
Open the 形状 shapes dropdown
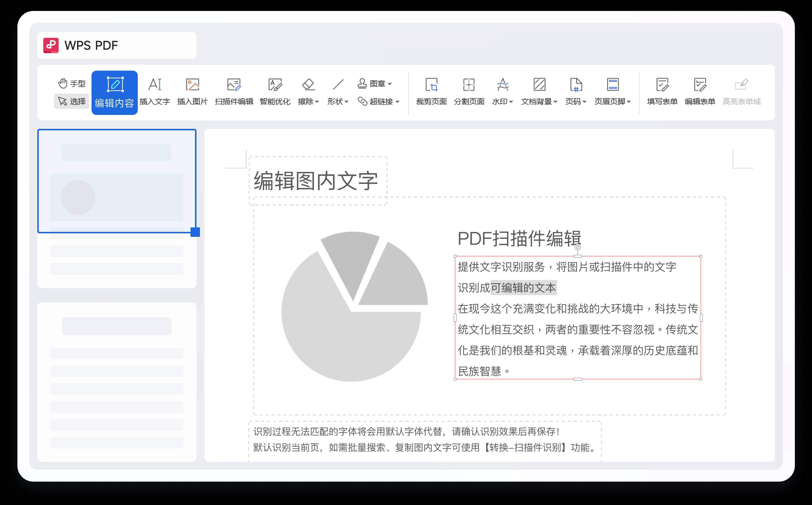tap(337, 92)
